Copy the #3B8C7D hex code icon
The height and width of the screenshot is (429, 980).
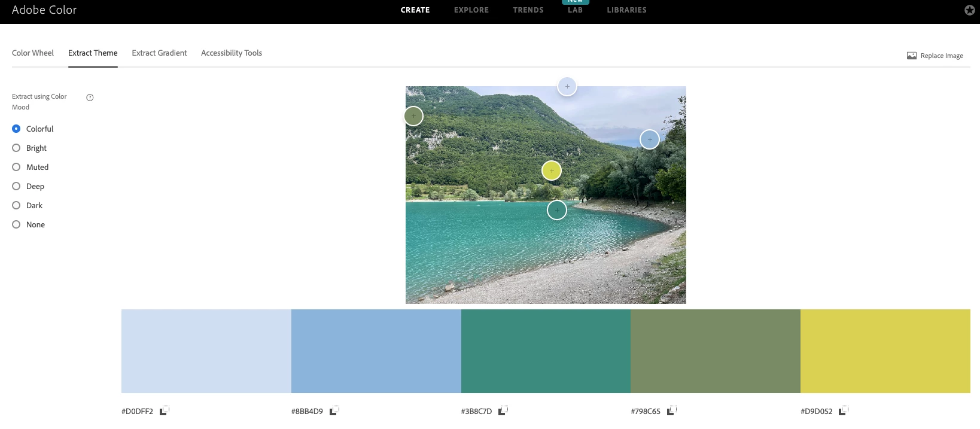tap(503, 410)
